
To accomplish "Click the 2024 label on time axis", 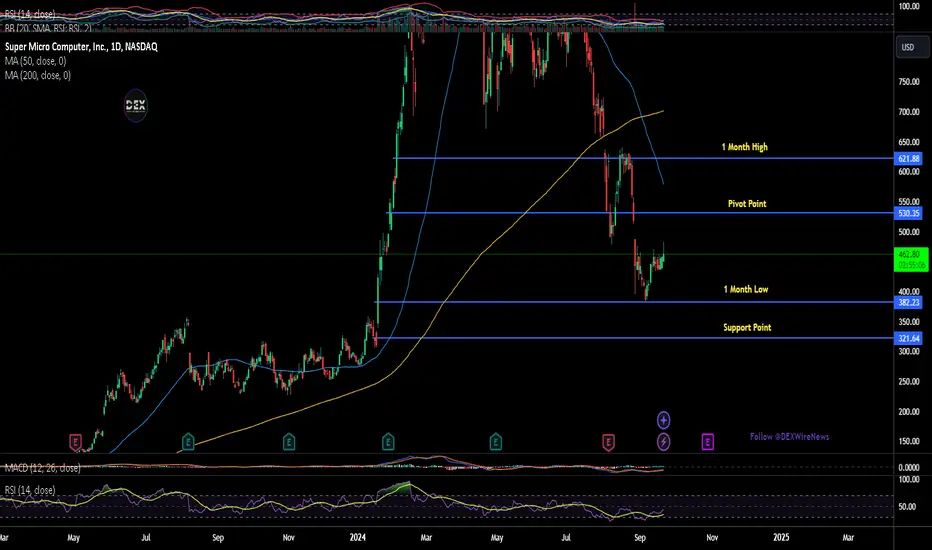I will [x=358, y=538].
